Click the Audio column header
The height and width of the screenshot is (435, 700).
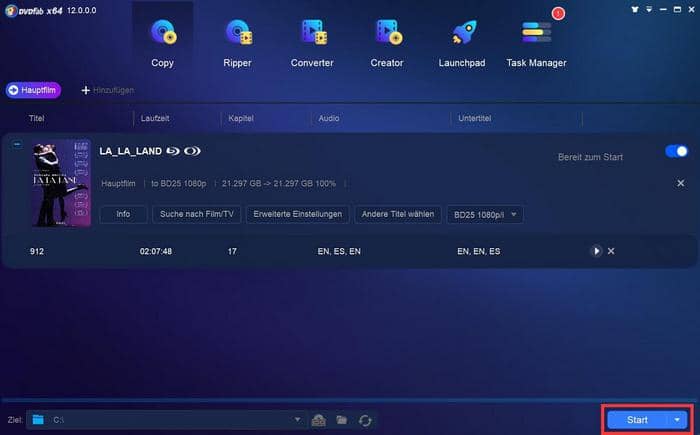click(x=329, y=118)
